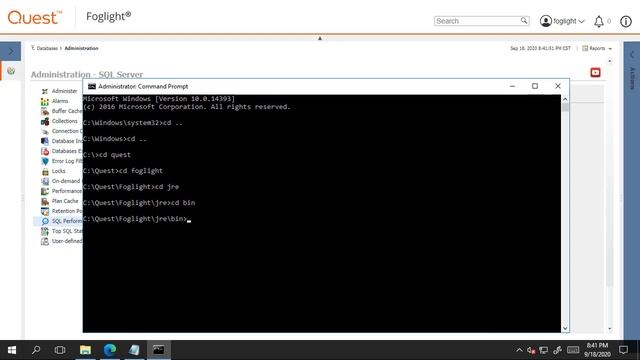Viewport: 640px width, 360px height.
Task: Open the touch keyboard tray icon
Action: tap(573, 350)
